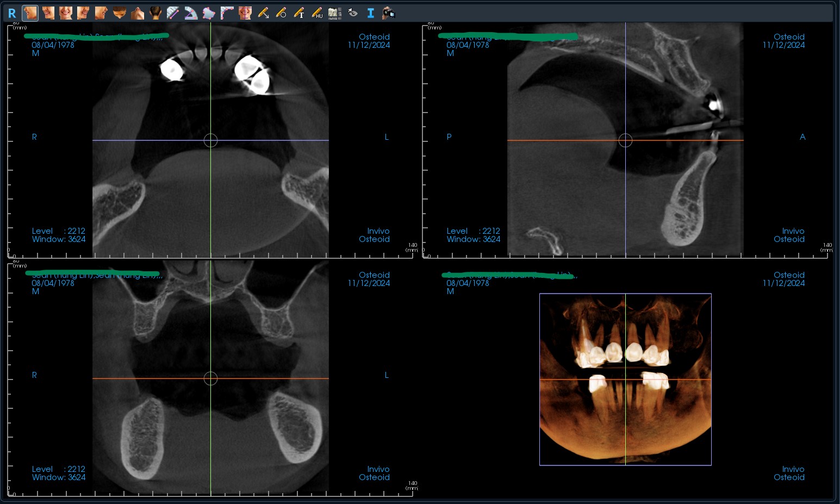Click the video camera capture icon

coord(388,13)
